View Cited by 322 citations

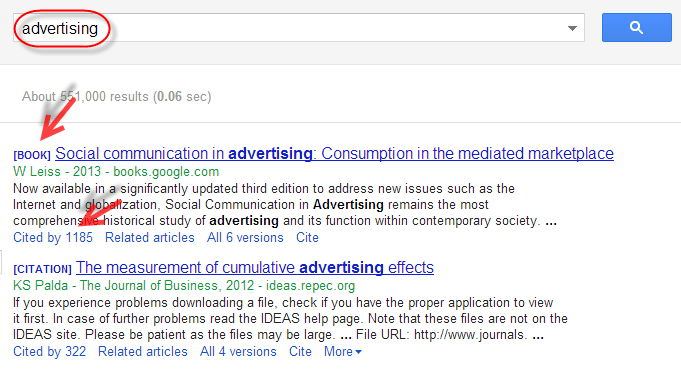[50, 351]
